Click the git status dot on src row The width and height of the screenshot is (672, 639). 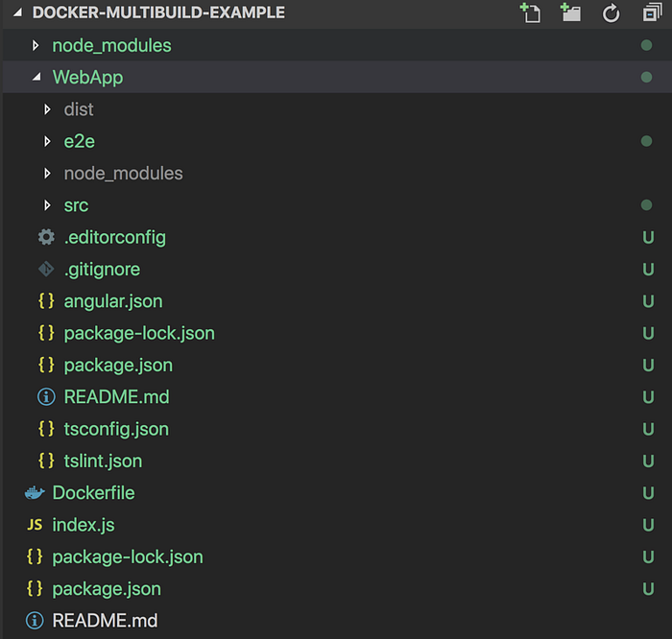646,205
